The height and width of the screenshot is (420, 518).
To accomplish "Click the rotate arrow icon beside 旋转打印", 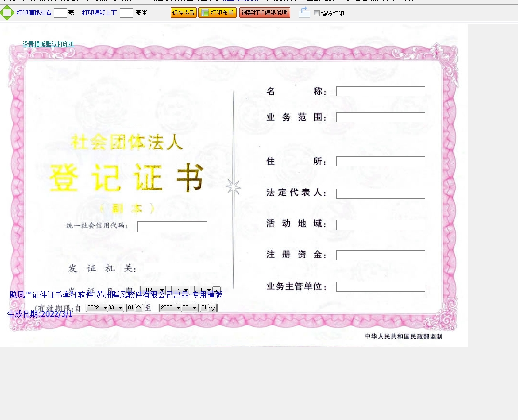I will (304, 13).
